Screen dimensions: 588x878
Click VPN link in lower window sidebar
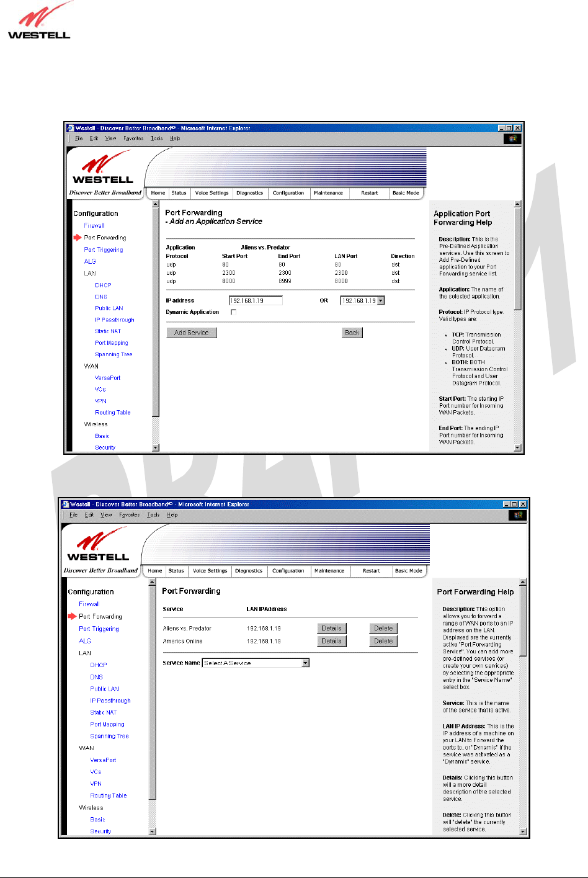point(96,784)
